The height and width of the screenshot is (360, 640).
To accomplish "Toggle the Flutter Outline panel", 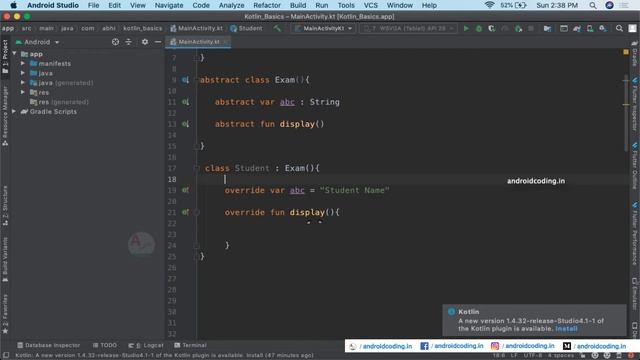I will point(635,165).
